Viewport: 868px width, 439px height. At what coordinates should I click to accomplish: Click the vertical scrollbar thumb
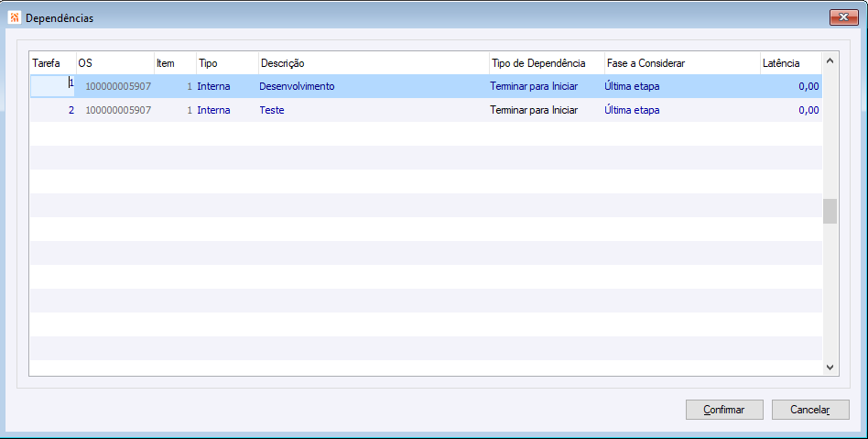[830, 211]
